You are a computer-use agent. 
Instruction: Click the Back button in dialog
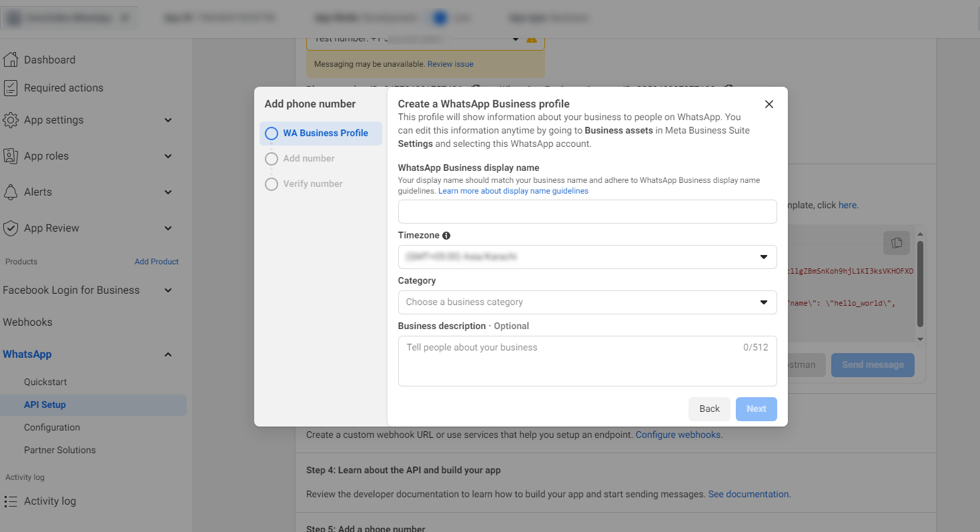coord(709,409)
